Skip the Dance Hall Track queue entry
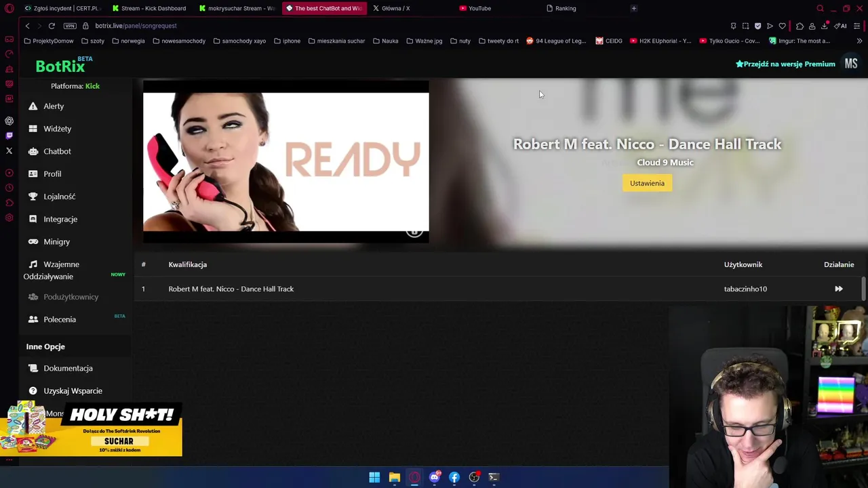 (x=839, y=289)
